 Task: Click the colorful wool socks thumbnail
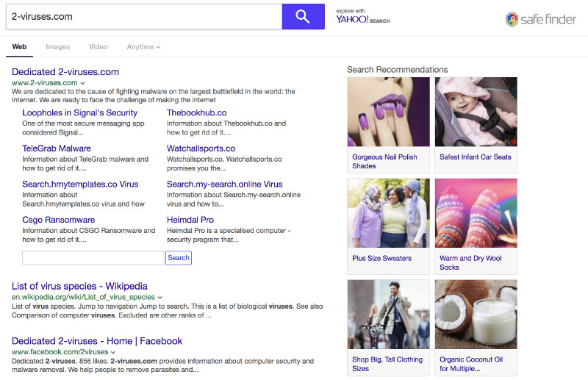click(x=476, y=213)
